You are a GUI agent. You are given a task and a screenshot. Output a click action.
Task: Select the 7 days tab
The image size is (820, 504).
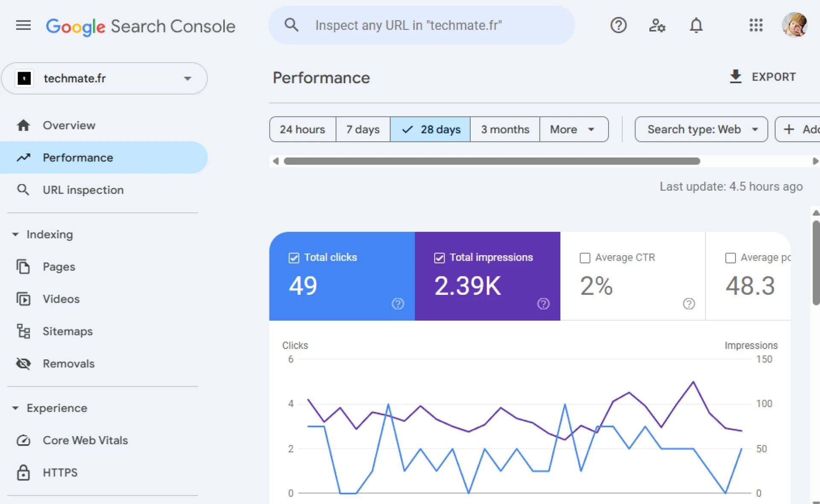(363, 129)
